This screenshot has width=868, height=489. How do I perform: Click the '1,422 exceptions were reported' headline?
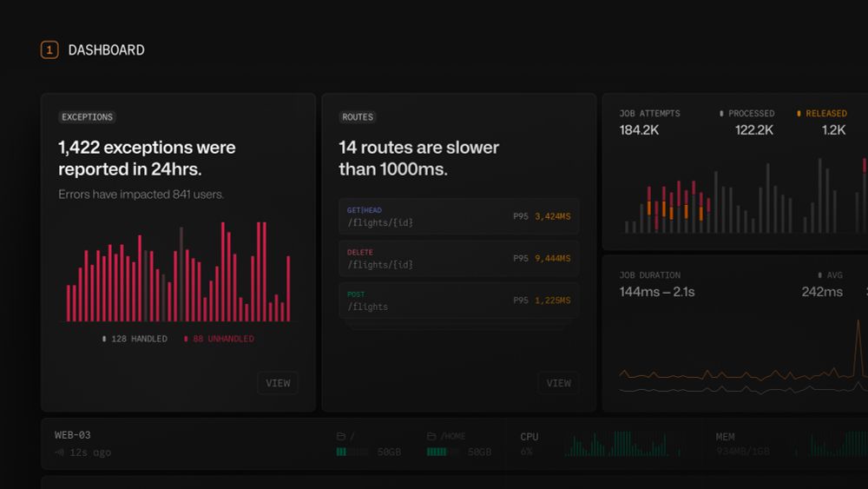click(147, 158)
